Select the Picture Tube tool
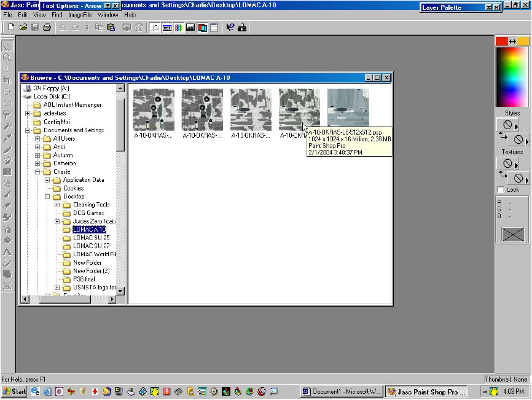 [7, 218]
